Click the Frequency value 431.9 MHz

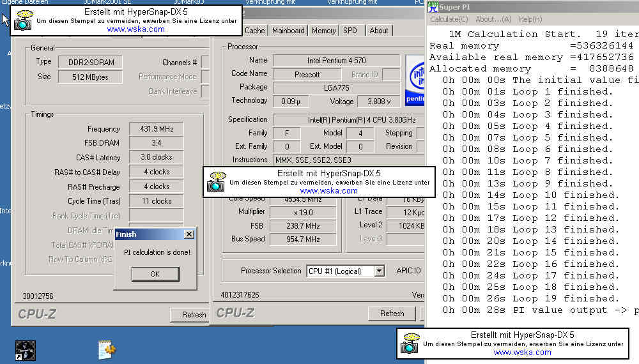pyautogui.click(x=157, y=129)
